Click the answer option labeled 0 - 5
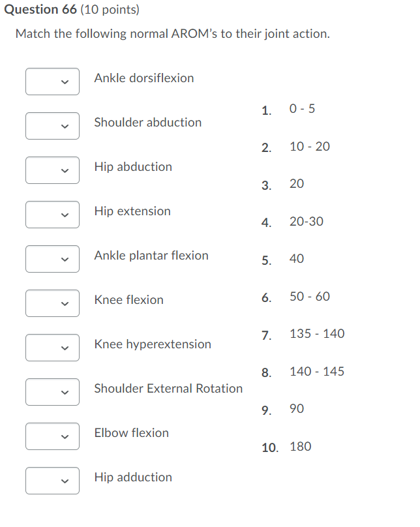 point(301,109)
